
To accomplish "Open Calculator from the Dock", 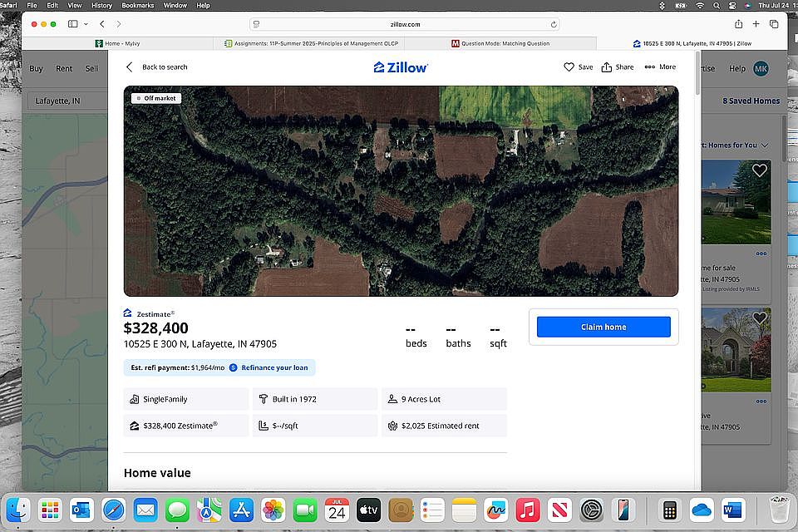I will 669,510.
